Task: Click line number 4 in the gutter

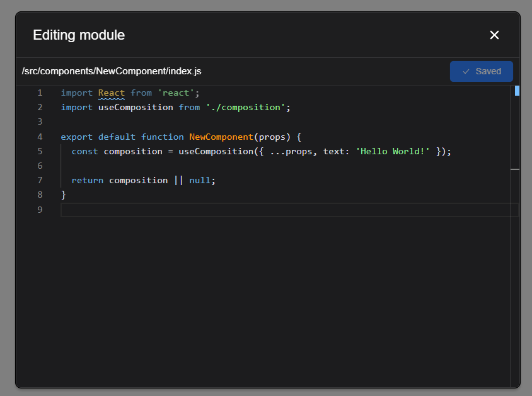Action: click(40, 137)
